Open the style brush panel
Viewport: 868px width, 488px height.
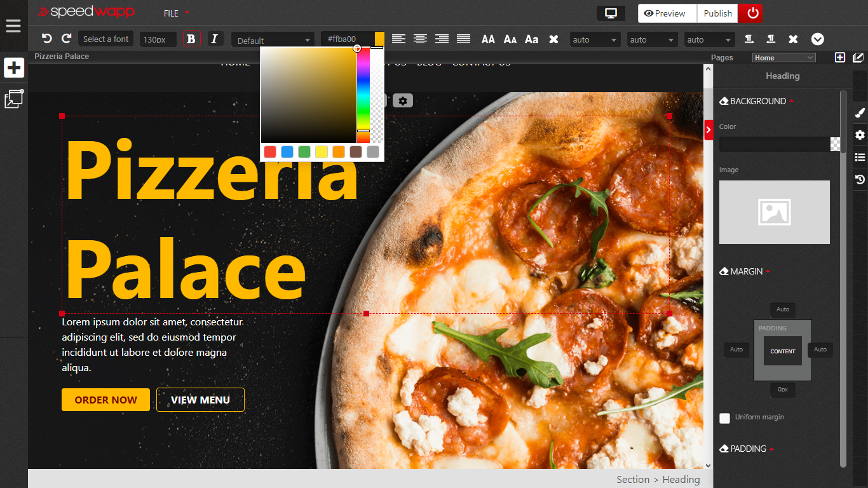860,112
